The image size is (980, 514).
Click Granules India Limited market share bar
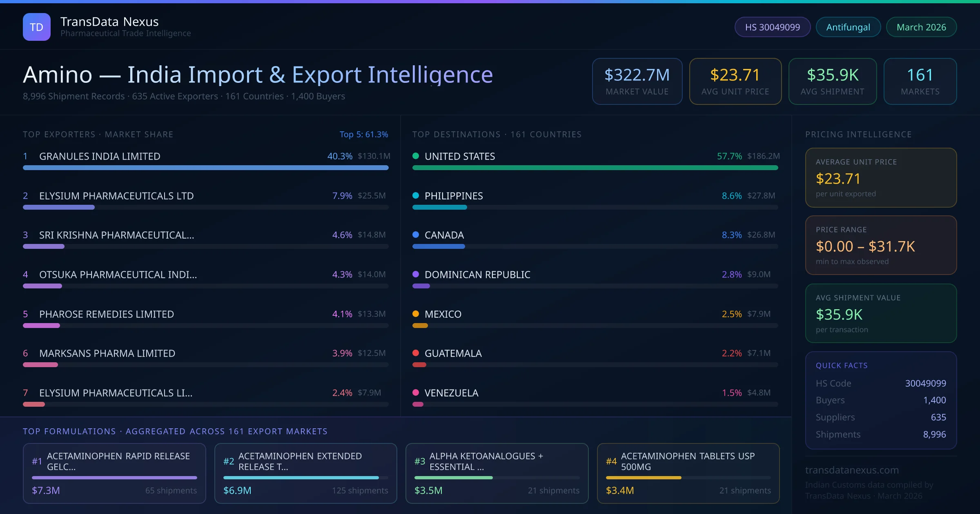point(205,168)
